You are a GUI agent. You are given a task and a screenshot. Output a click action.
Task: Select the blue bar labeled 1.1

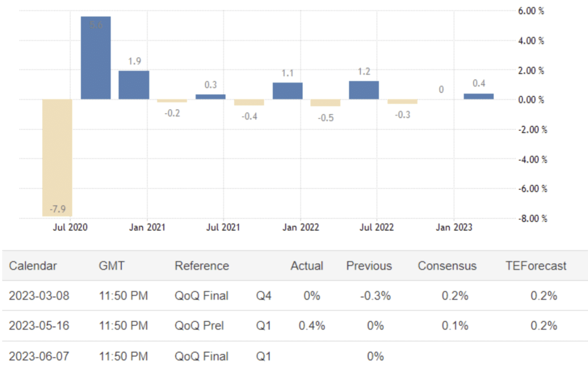[287, 91]
